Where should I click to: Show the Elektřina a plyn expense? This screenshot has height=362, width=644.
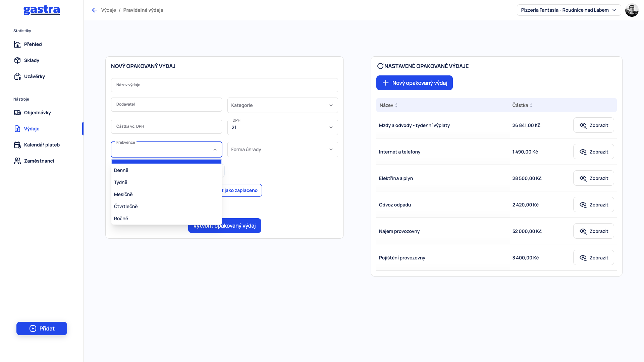[593, 178]
